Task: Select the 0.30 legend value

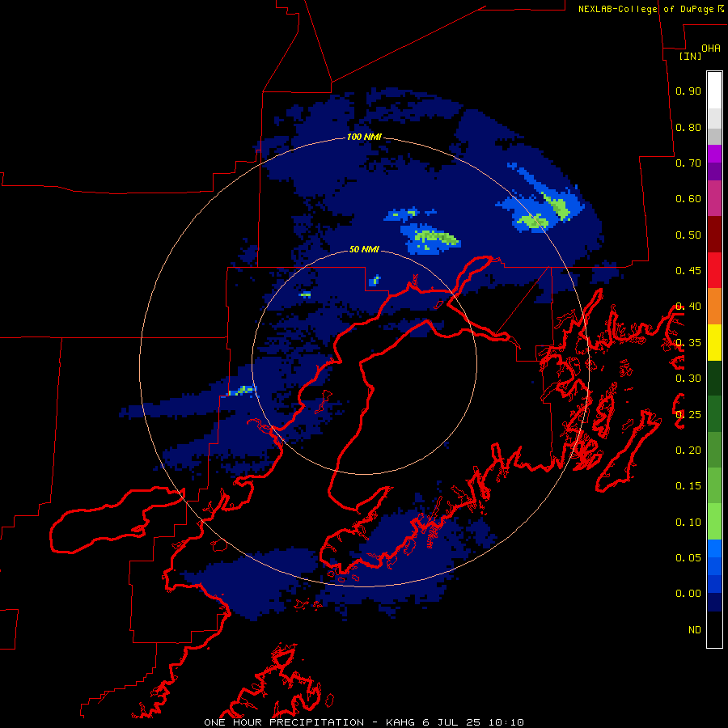Action: tap(688, 379)
